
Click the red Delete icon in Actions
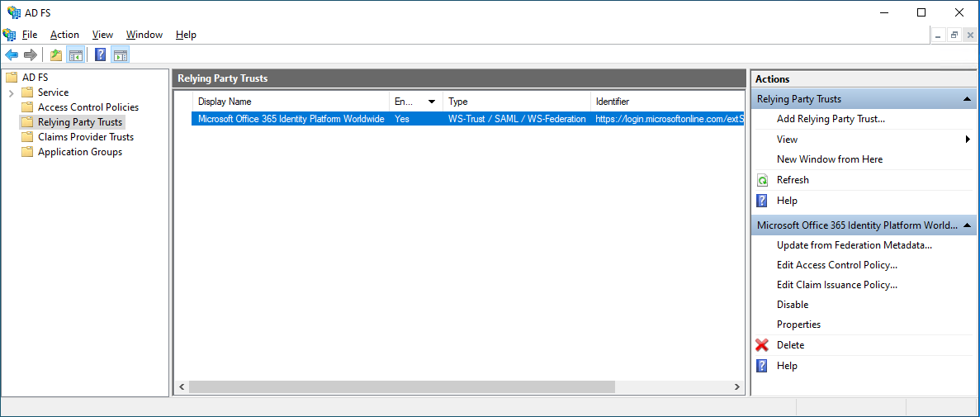coord(762,345)
